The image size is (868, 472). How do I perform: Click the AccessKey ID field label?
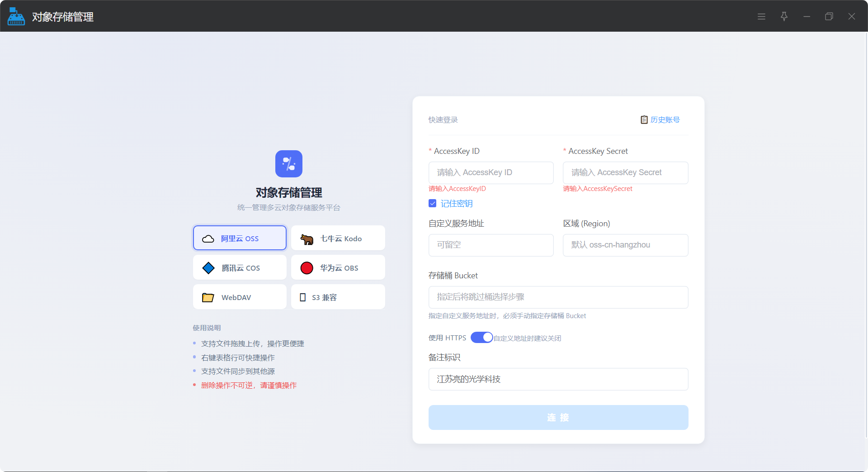[457, 151]
